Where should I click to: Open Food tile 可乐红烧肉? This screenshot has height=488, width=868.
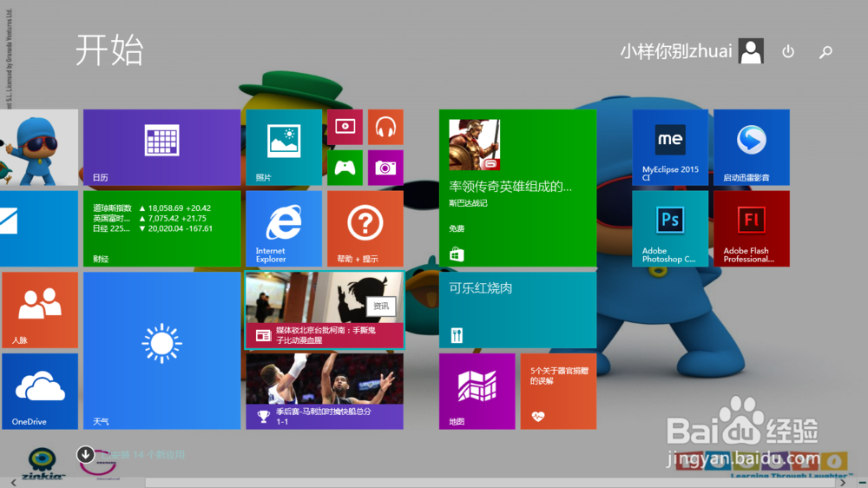517,310
